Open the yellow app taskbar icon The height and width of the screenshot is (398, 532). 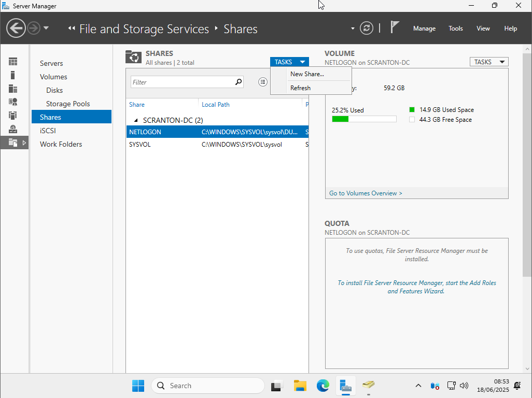click(369, 385)
